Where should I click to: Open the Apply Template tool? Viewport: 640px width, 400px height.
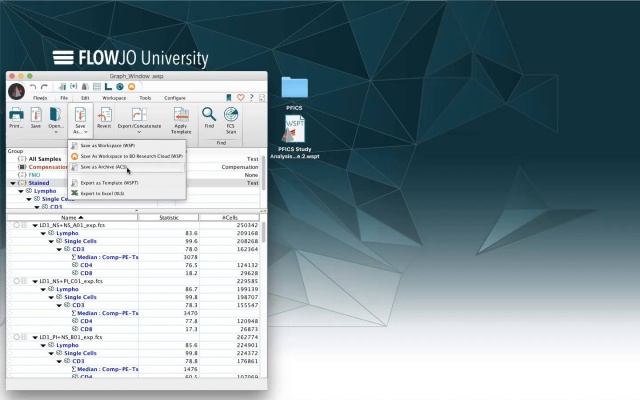click(181, 120)
